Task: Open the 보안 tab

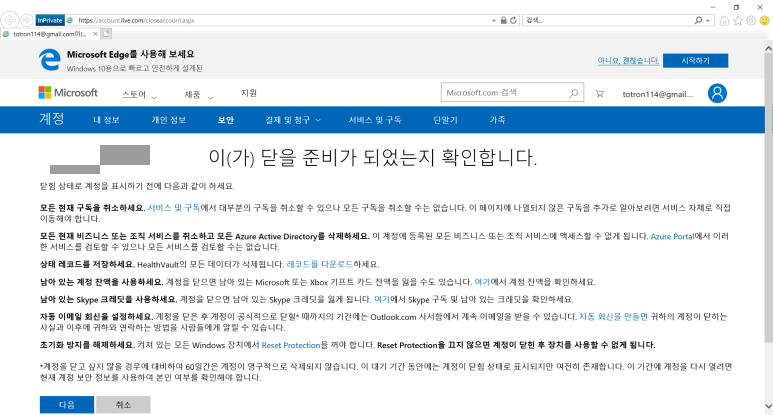Action: (x=226, y=120)
